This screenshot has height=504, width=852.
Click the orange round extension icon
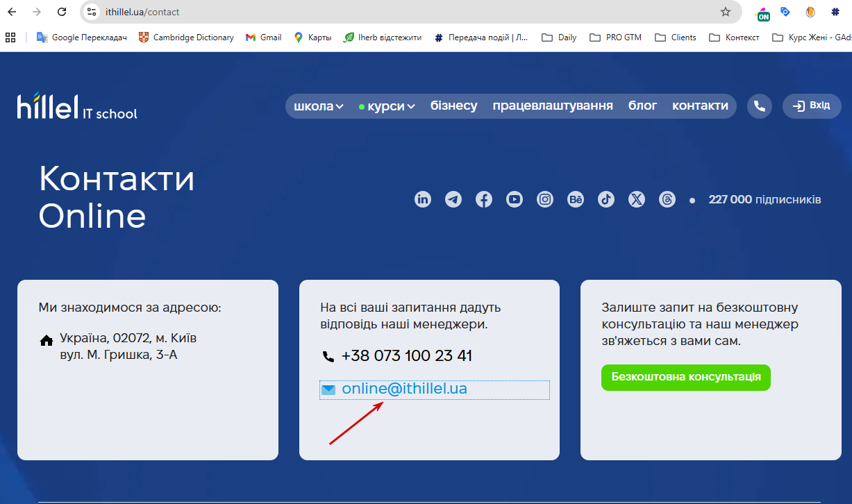[810, 12]
